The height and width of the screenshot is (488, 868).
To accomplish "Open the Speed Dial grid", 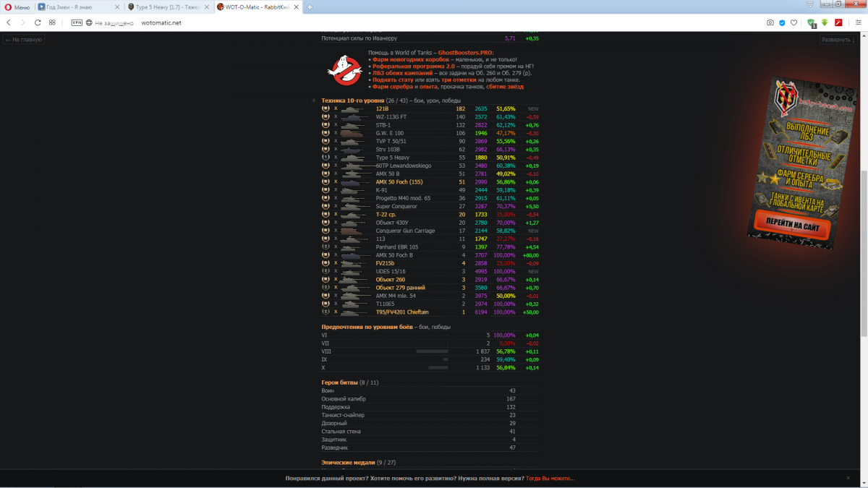I will pos(52,22).
